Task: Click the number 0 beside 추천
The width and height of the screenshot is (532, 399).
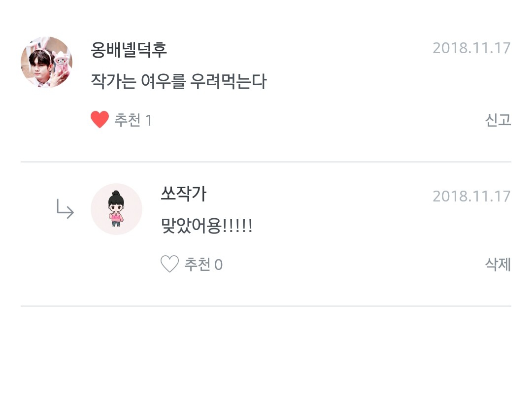Action: click(218, 265)
